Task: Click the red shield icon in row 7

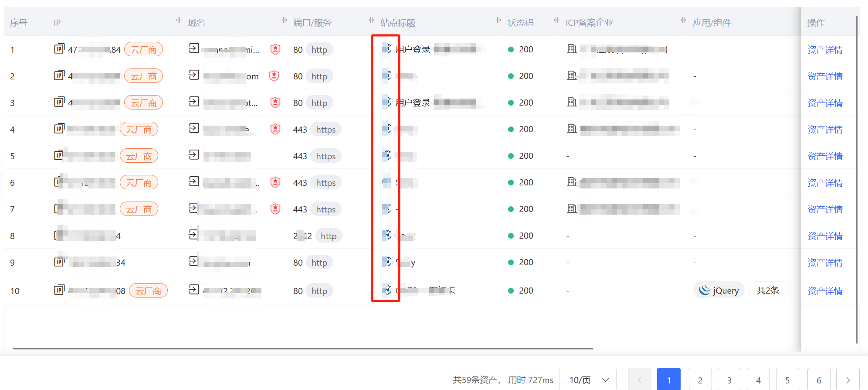Action: click(x=275, y=209)
